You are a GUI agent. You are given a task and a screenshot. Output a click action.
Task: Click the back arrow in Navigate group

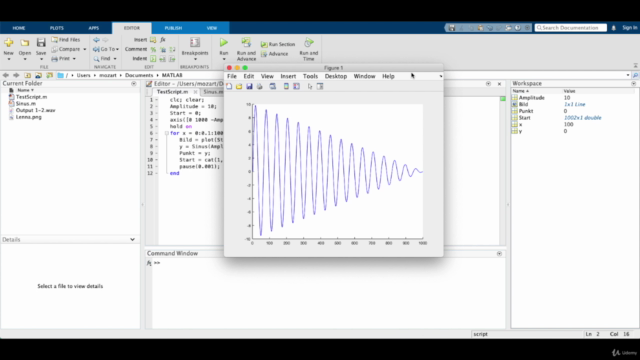(x=96, y=40)
